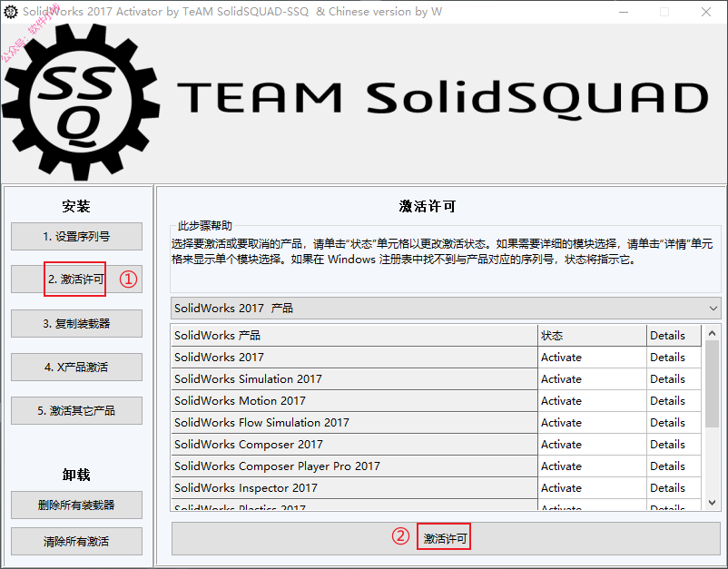728x569 pixels.
Task: Click the product list scrollbar up arrow
Action: click(x=713, y=333)
